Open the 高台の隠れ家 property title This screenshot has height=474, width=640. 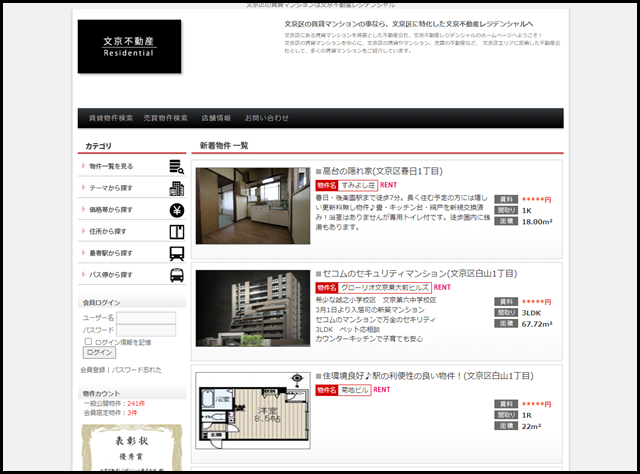[382, 171]
